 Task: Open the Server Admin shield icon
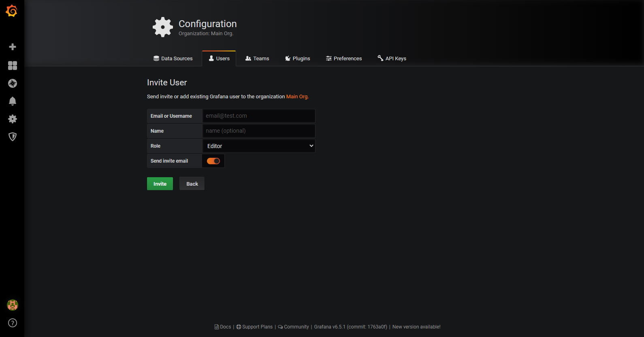[x=13, y=137]
